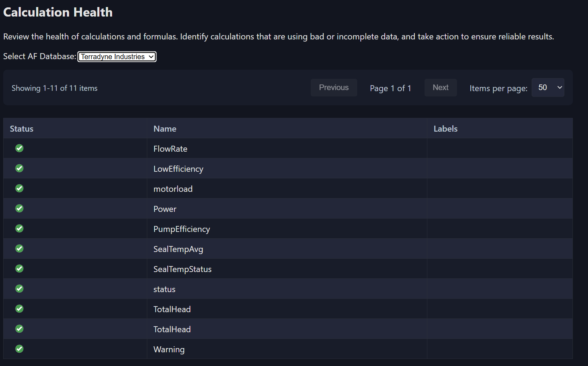Screen dimensions: 588x366
Task: Select the Warning calculation row
Action: tap(169, 349)
